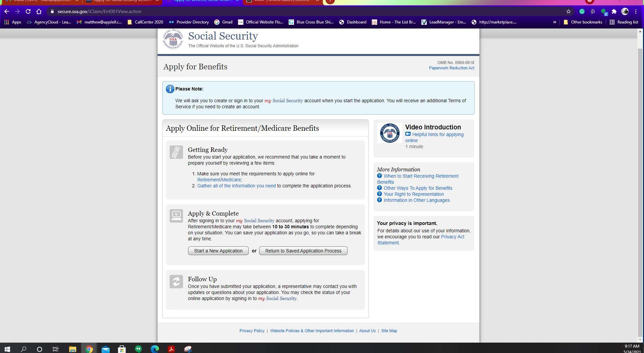Open Windows search from taskbar
The width and height of the screenshot is (644, 353).
[23, 349]
